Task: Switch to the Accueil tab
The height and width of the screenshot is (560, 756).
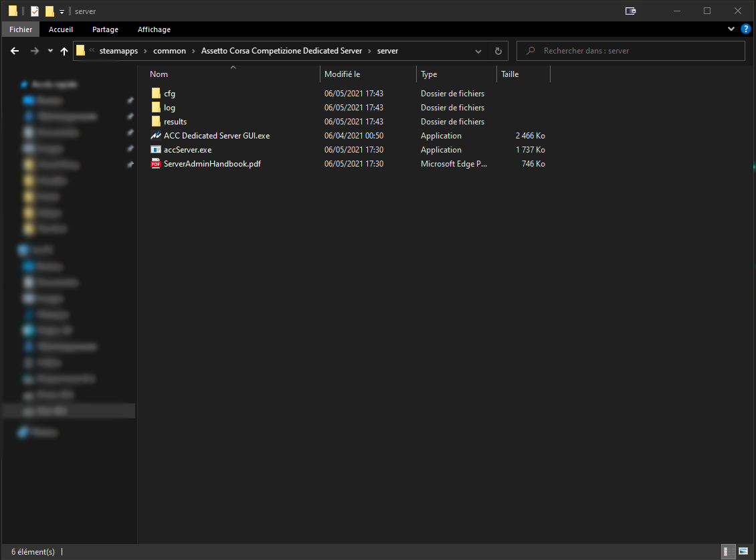Action: click(61, 29)
